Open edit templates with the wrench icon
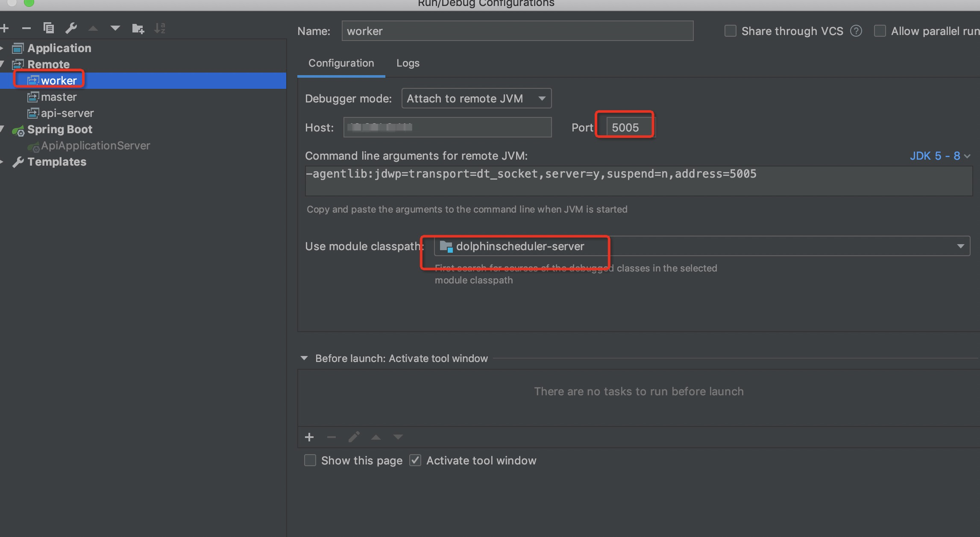Screen dimensions: 980x537 click(x=71, y=28)
